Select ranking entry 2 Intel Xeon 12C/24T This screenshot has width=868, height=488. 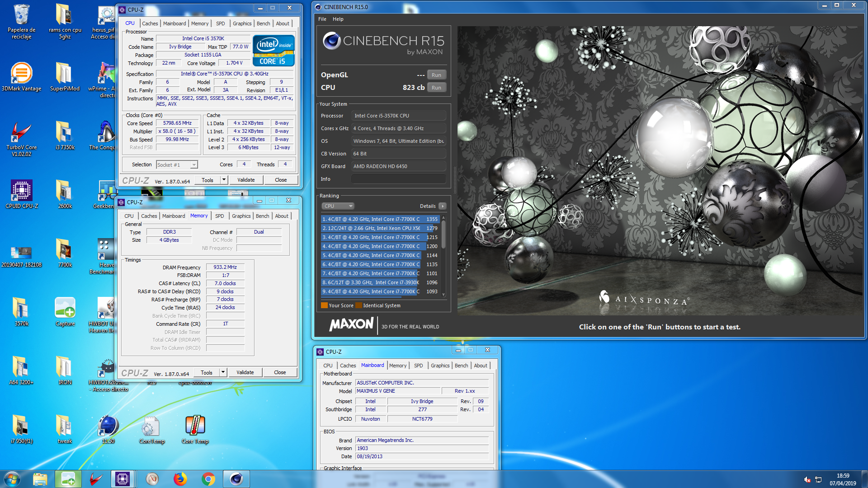coord(380,228)
